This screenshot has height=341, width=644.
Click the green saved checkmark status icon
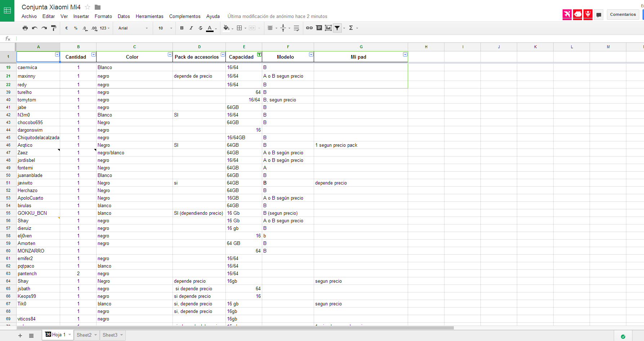pos(623,337)
